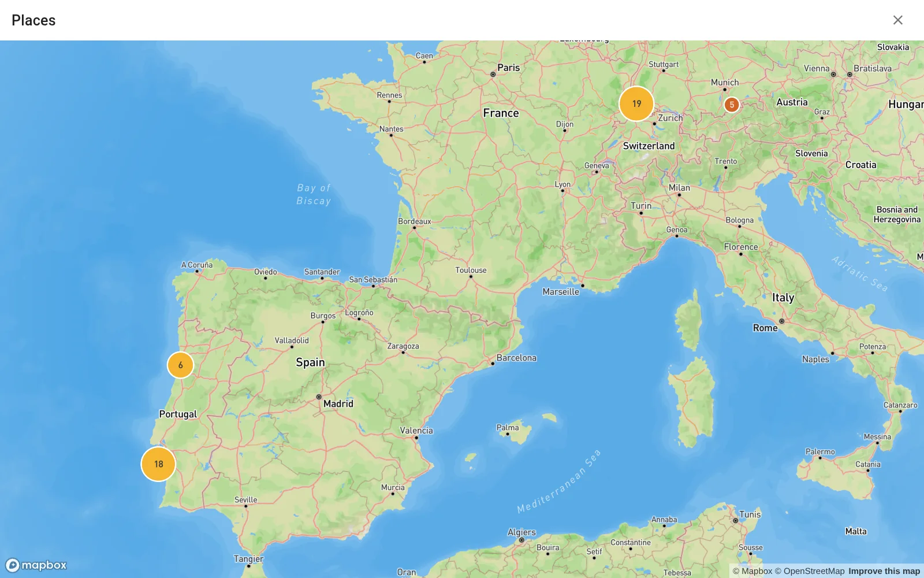Click the Lyon city label
Viewport: 924px width, 578px height.
coord(562,184)
